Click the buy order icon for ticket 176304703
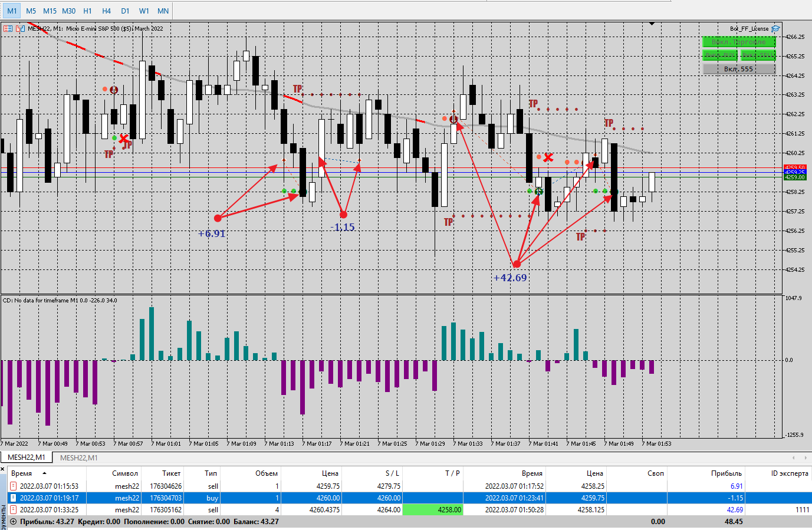Screen dimensions: 812x530 click(13, 498)
